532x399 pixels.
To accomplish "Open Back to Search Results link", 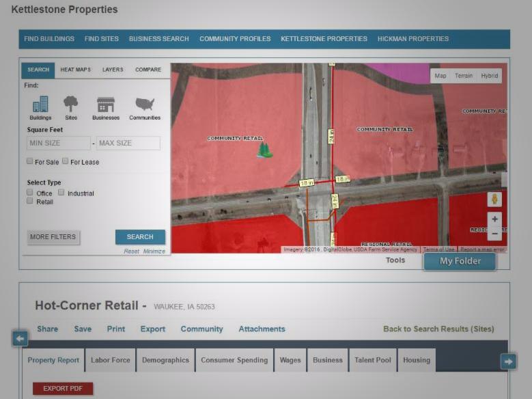I will [x=438, y=329].
